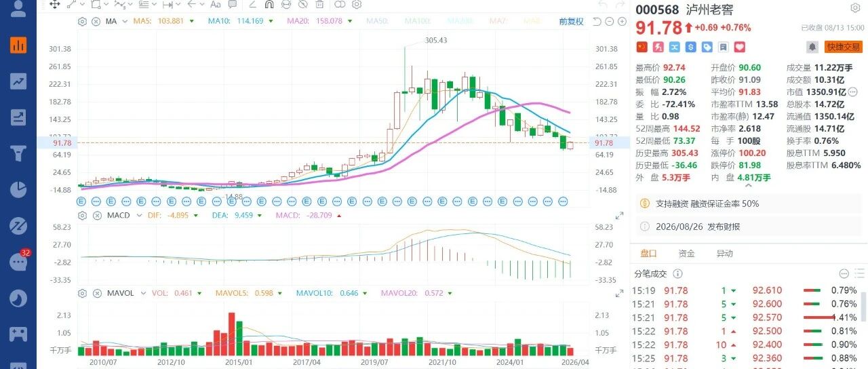Viewport: 868px width, 369px height.
Task: Open the funnel filter icon in sidebar
Action: (x=18, y=153)
